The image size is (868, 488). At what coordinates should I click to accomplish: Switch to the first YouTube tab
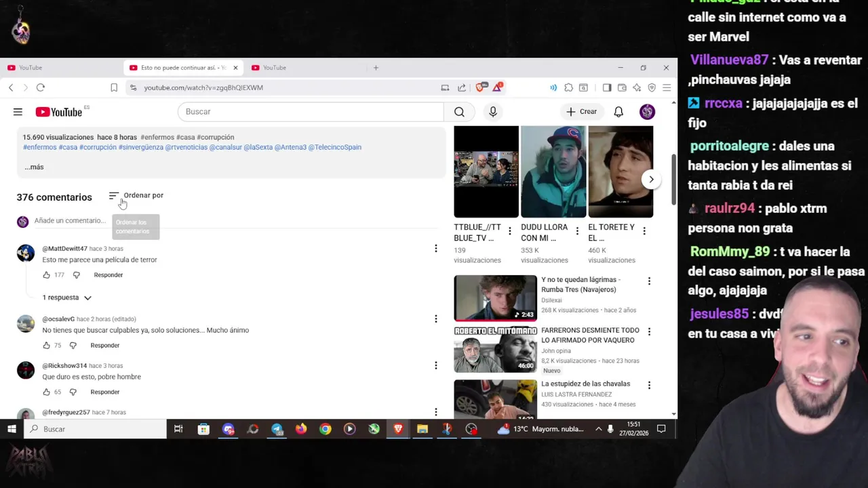click(x=61, y=68)
